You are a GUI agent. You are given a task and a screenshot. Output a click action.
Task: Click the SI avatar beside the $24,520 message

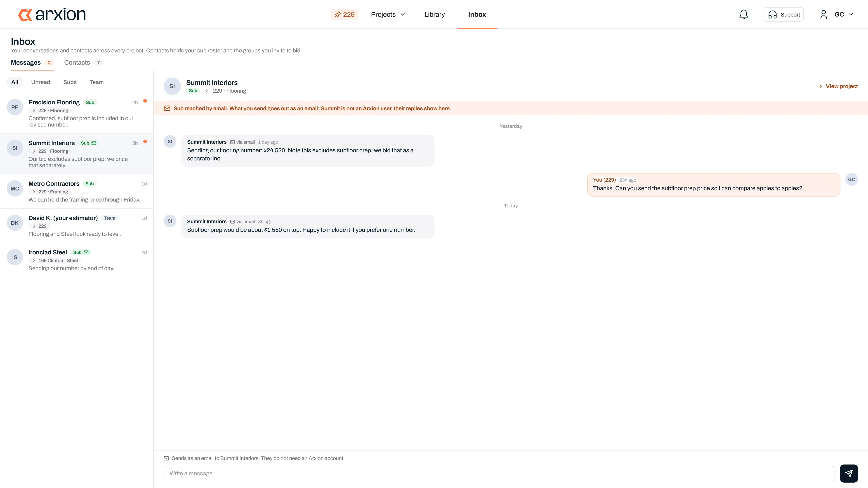(x=170, y=142)
